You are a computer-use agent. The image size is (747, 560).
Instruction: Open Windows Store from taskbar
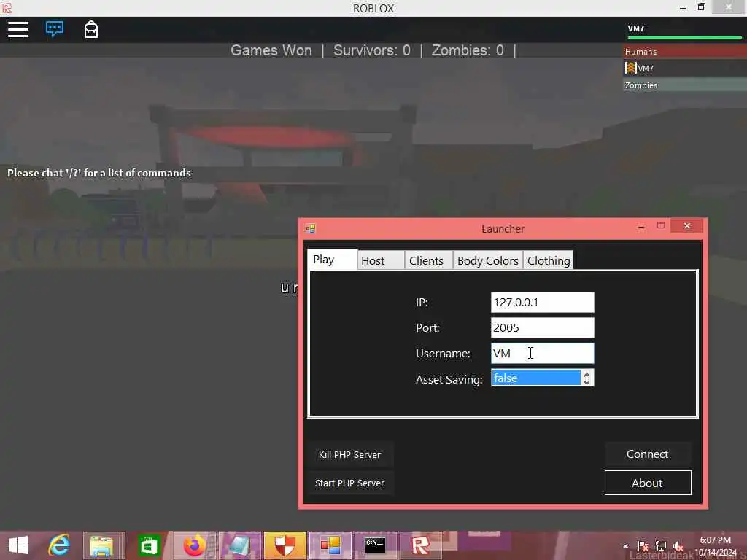tap(149, 545)
